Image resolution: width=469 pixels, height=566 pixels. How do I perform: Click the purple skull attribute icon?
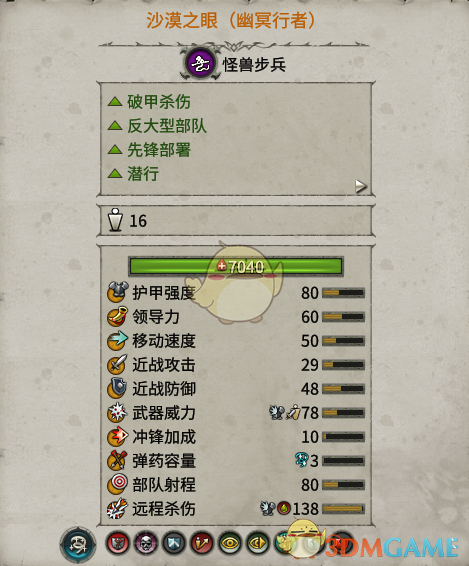tap(146, 543)
